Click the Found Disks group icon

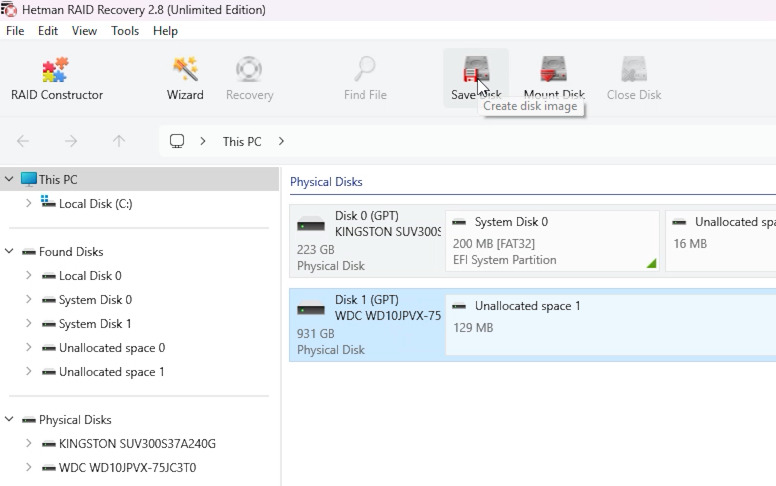pyautogui.click(x=29, y=252)
